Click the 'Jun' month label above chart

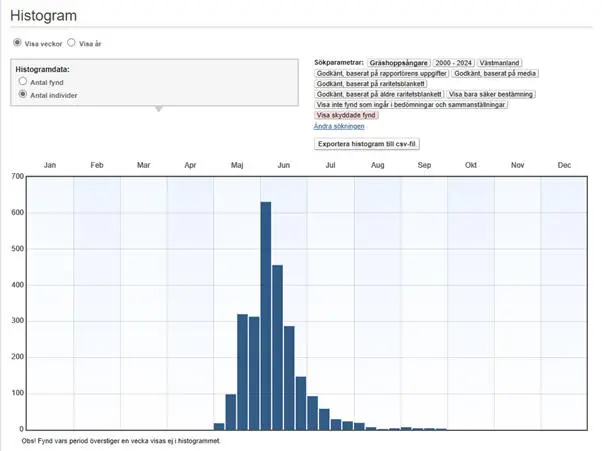tap(284, 164)
